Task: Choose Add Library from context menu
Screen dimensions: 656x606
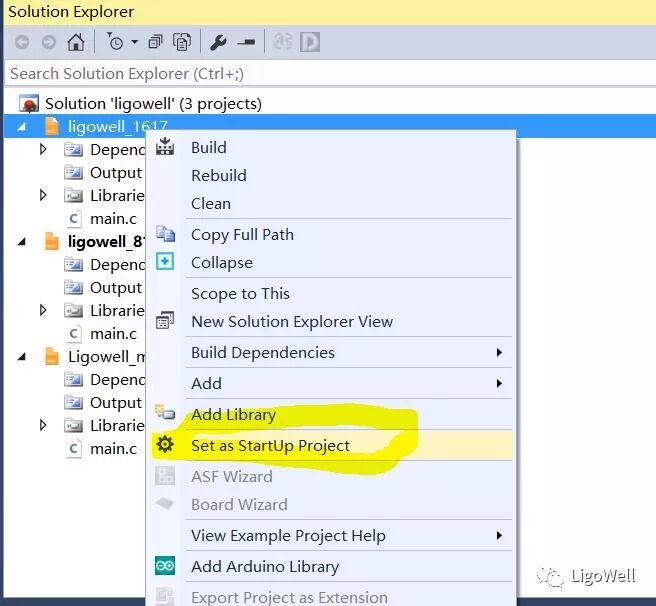Action: tap(233, 415)
